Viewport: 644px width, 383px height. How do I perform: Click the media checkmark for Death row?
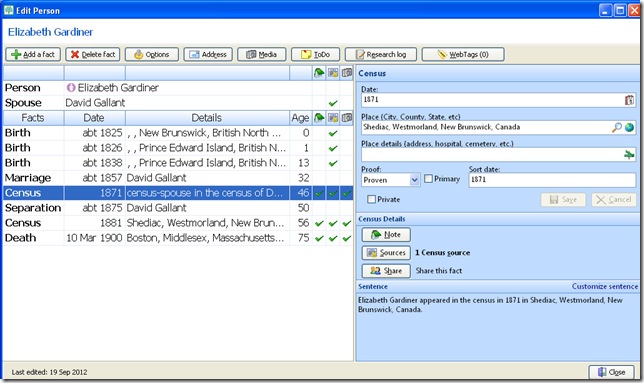tap(347, 238)
